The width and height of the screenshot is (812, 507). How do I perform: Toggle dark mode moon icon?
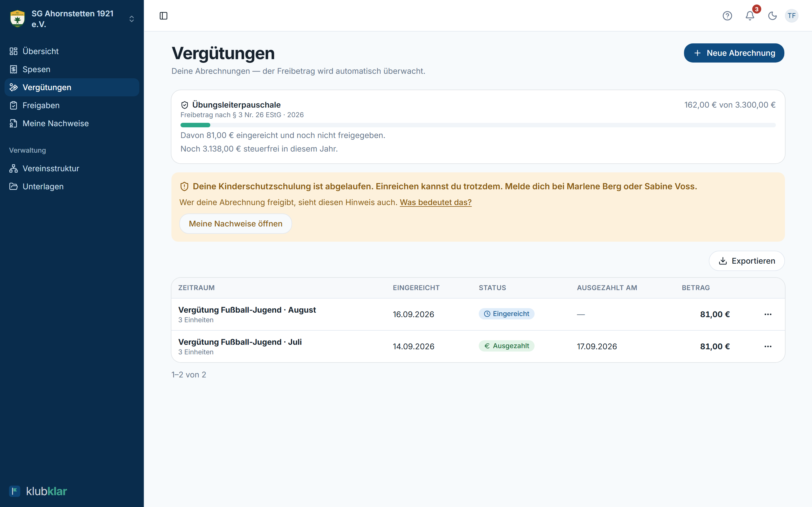773,16
